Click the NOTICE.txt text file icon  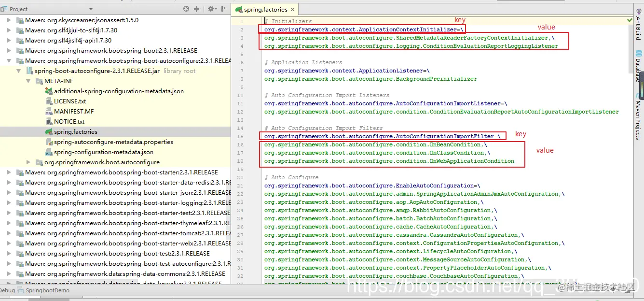49,122
